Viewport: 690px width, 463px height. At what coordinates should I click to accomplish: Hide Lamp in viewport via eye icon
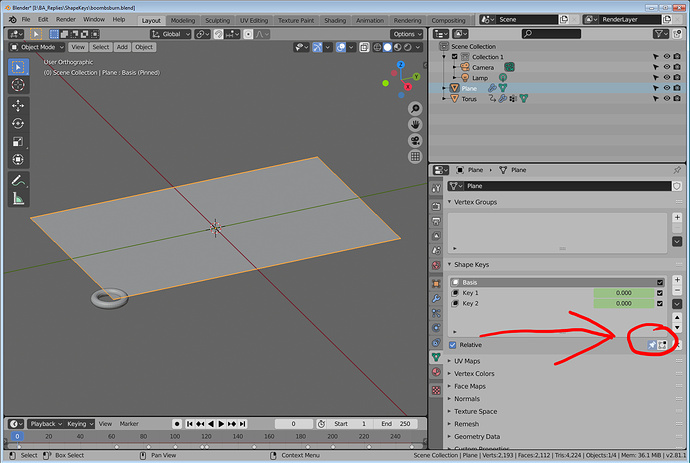[667, 78]
